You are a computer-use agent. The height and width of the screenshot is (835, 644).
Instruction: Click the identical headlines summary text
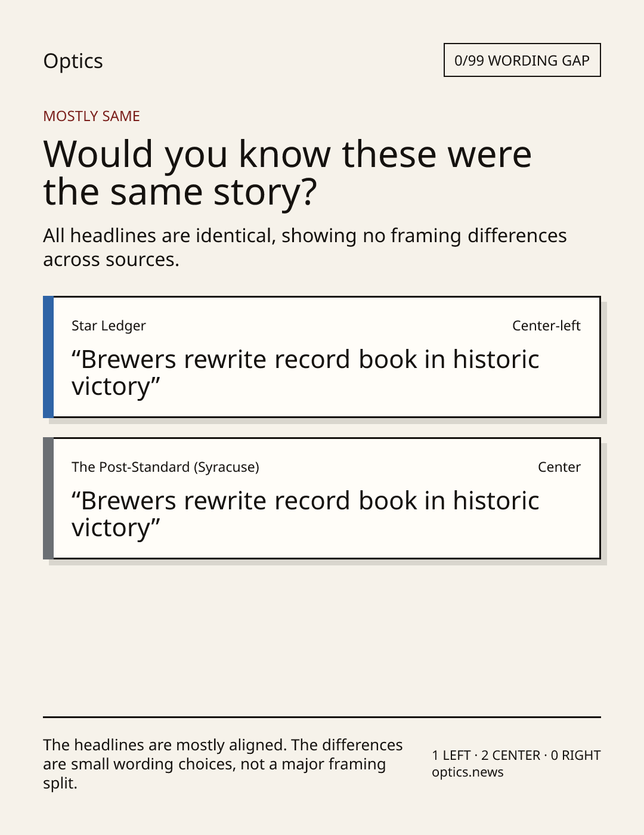coord(305,248)
